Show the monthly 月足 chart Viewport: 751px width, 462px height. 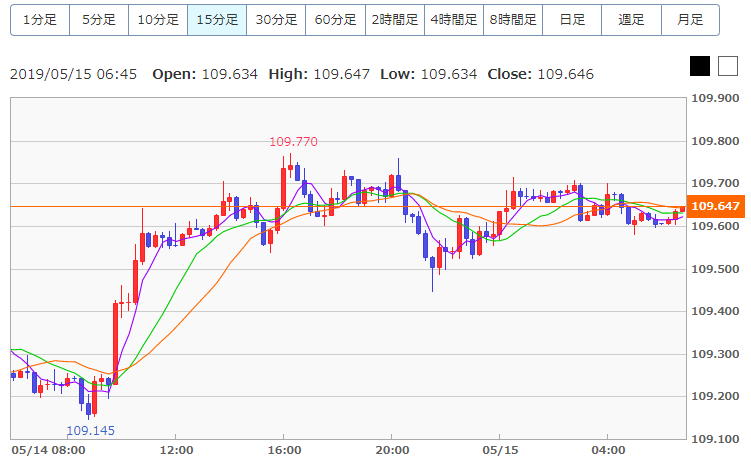[690, 20]
